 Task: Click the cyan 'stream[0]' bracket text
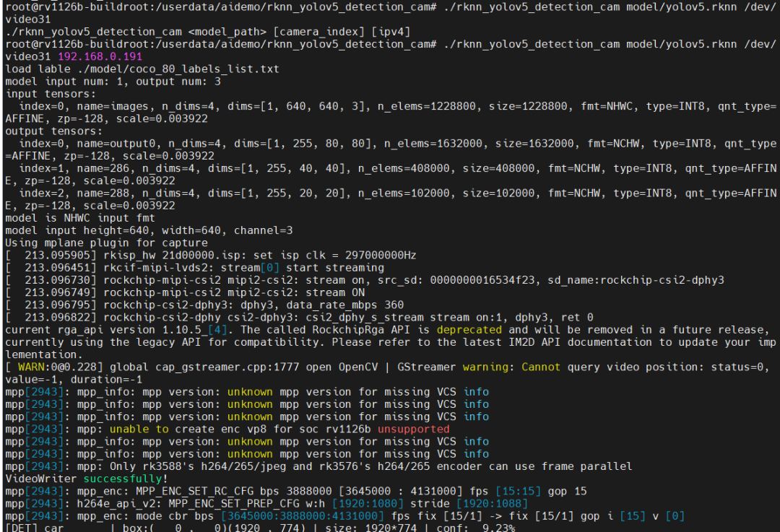[250, 268]
